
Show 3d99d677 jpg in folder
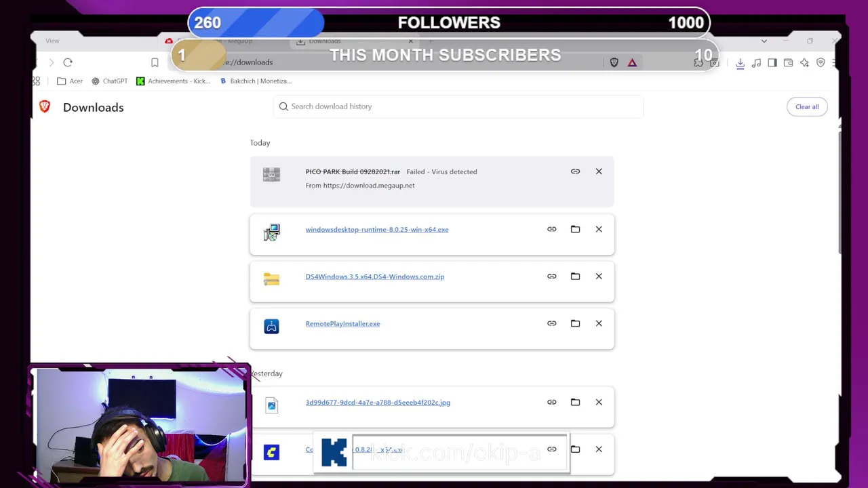(x=575, y=402)
